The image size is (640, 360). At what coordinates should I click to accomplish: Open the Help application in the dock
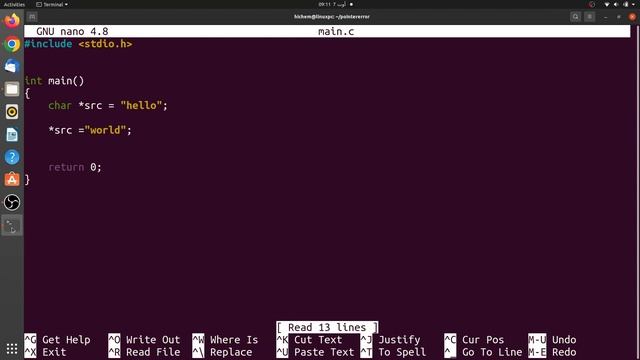[12, 157]
